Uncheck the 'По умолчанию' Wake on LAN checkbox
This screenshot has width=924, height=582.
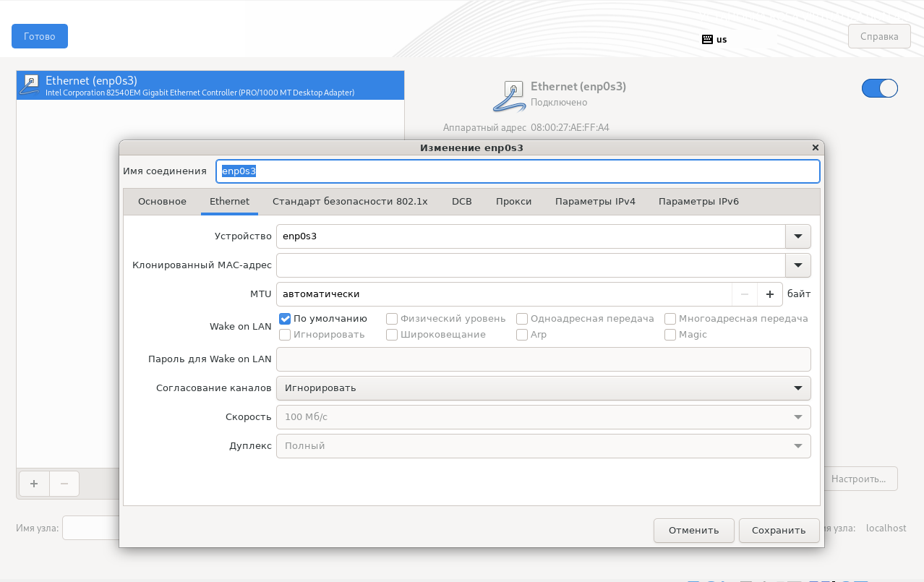pos(285,319)
